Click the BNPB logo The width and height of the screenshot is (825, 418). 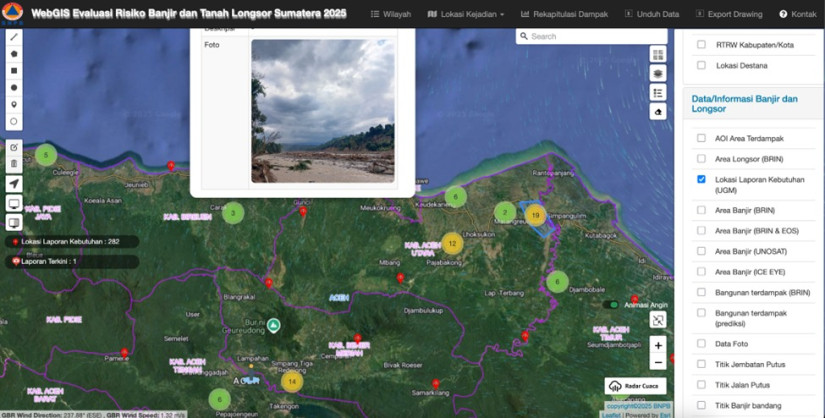click(x=12, y=13)
